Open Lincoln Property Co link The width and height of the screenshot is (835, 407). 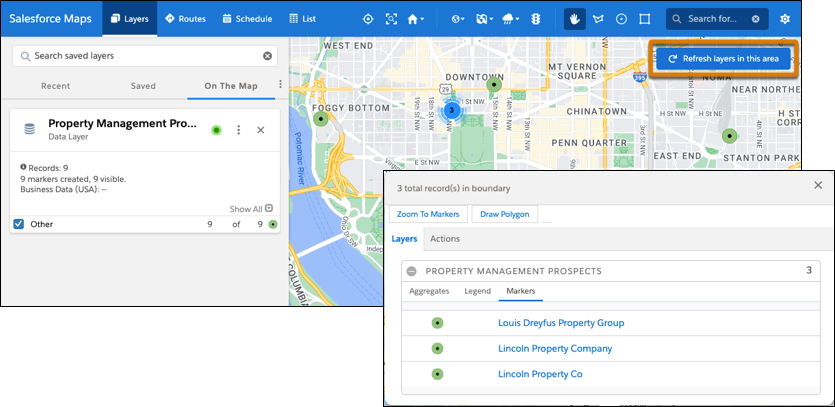[x=540, y=374]
